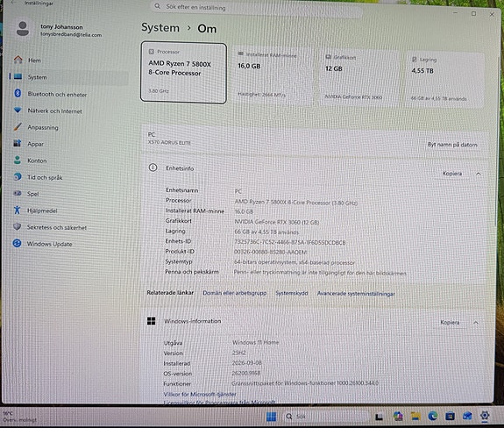The width and height of the screenshot is (504, 428).
Task: Open the Windows Start button on taskbar
Action: coord(272,417)
